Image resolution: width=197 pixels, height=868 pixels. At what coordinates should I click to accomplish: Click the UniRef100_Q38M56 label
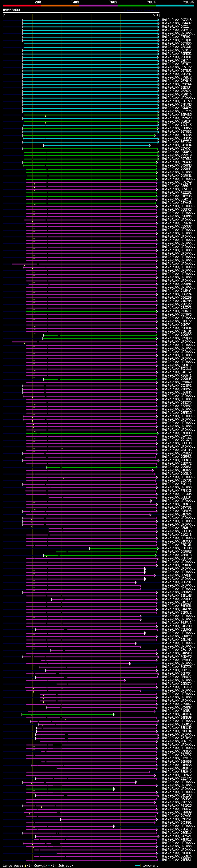tap(177, 128)
